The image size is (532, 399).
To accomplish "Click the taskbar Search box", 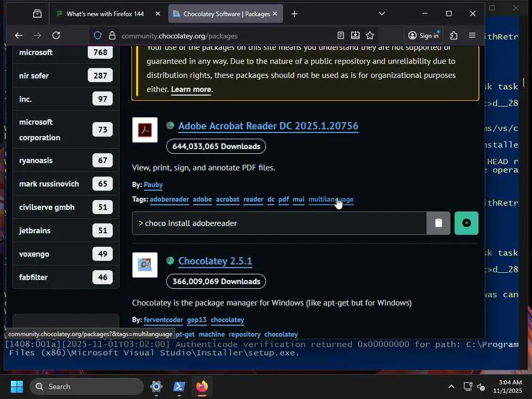I will coord(87,387).
